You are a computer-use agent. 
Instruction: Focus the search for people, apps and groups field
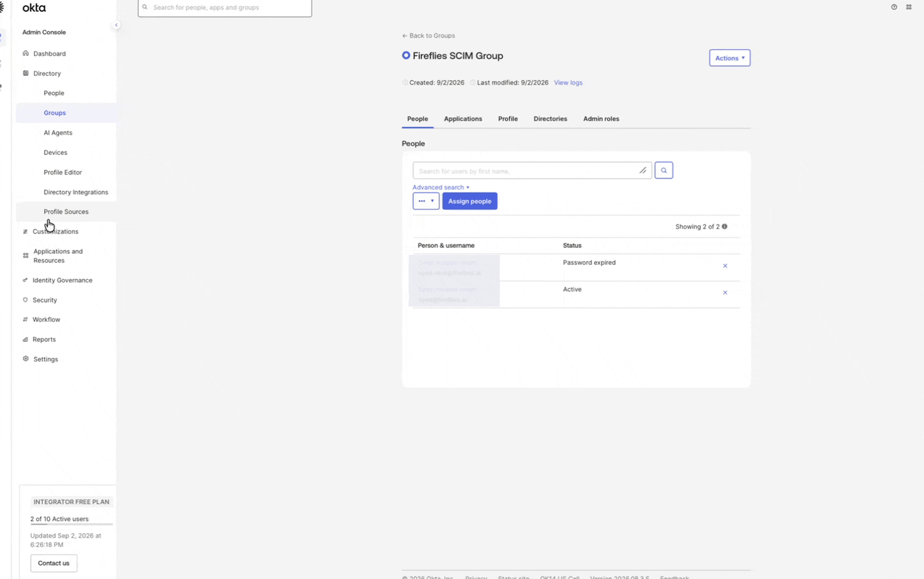click(225, 8)
